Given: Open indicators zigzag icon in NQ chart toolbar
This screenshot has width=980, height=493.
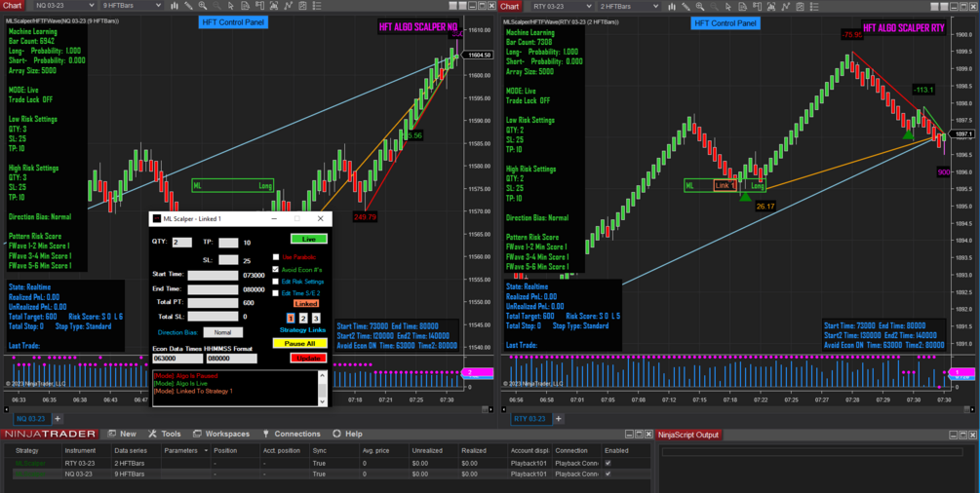Looking at the screenshot, I should point(288,6).
